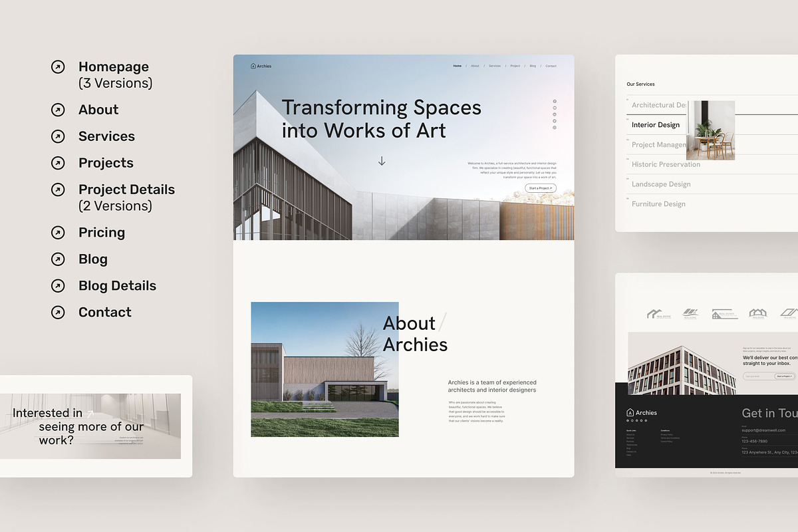Click the Archies logo in the homepage header
Image resolution: width=798 pixels, height=532 pixels.
coord(261,66)
